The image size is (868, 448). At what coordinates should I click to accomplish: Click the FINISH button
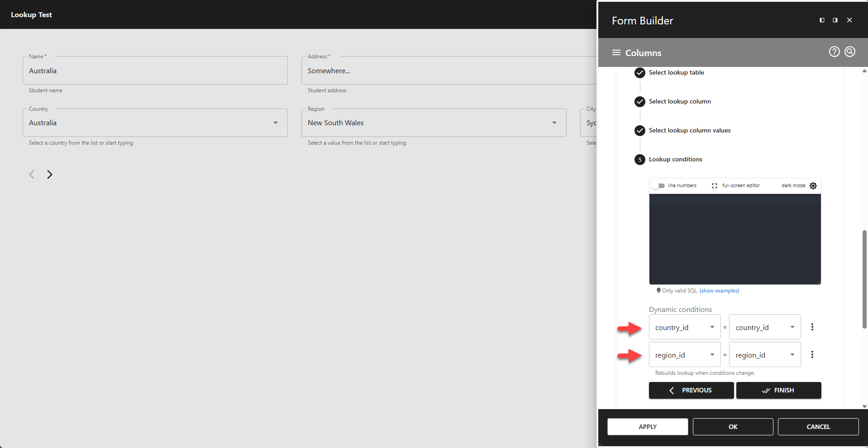click(x=778, y=390)
